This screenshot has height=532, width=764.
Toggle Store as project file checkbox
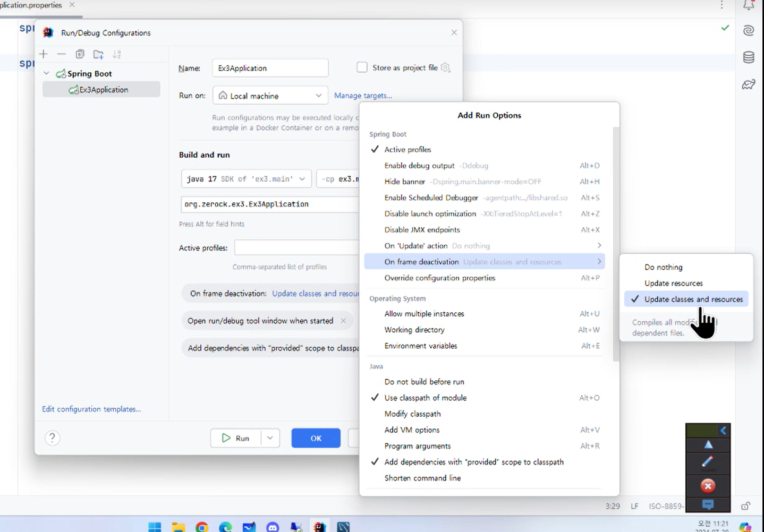362,67
